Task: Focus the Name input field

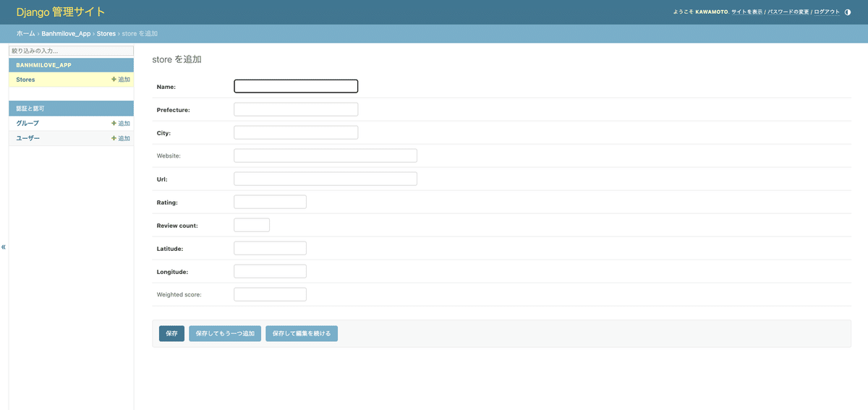Action: (296, 86)
